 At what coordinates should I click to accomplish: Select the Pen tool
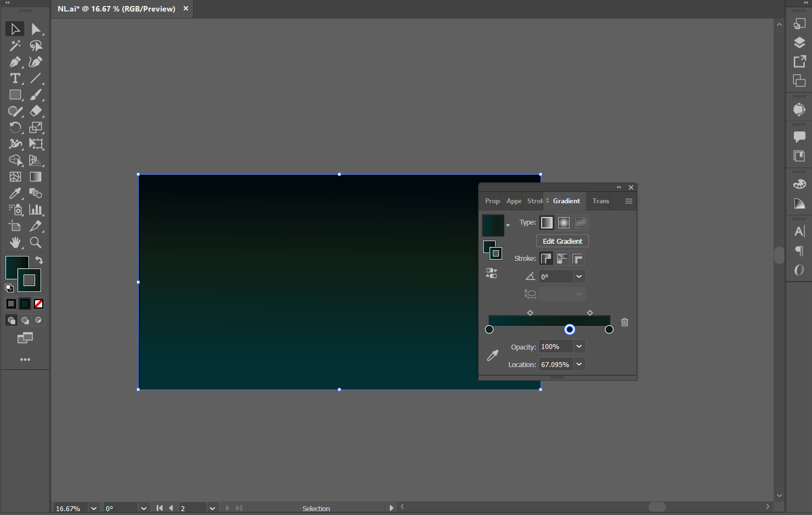(x=15, y=62)
